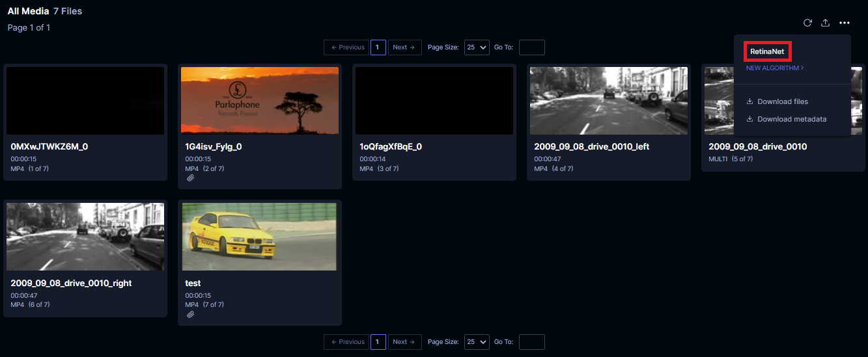Click the refresh icon at top right
Image resolution: width=868 pixels, height=357 pixels.
(807, 23)
